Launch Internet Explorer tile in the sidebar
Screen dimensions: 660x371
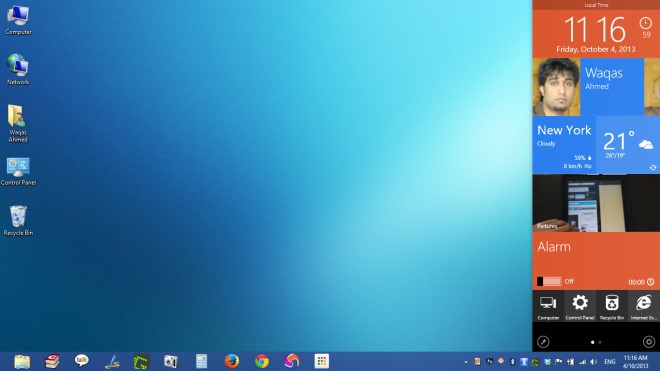pyautogui.click(x=644, y=306)
